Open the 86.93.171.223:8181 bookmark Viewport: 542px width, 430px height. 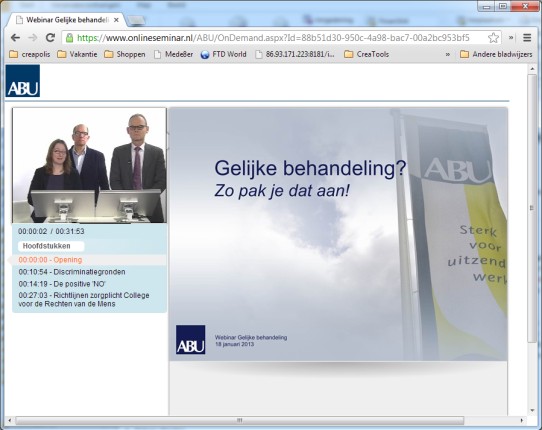tap(295, 54)
